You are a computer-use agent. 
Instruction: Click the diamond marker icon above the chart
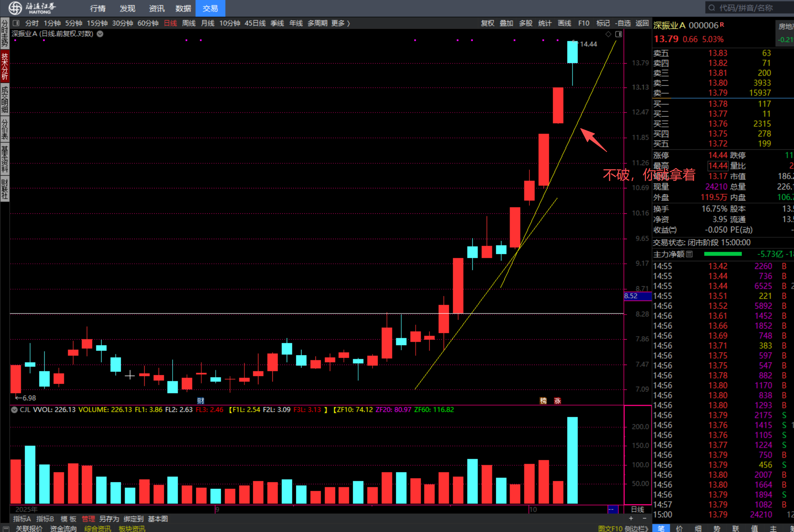point(608,34)
